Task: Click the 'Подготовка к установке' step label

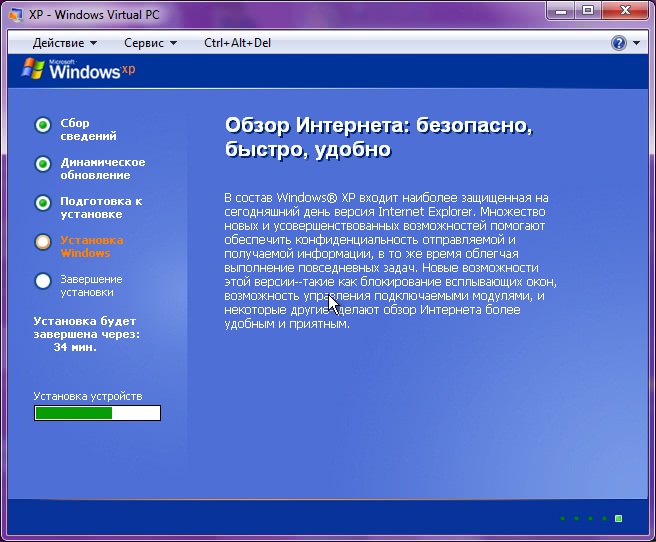Action: (101, 207)
